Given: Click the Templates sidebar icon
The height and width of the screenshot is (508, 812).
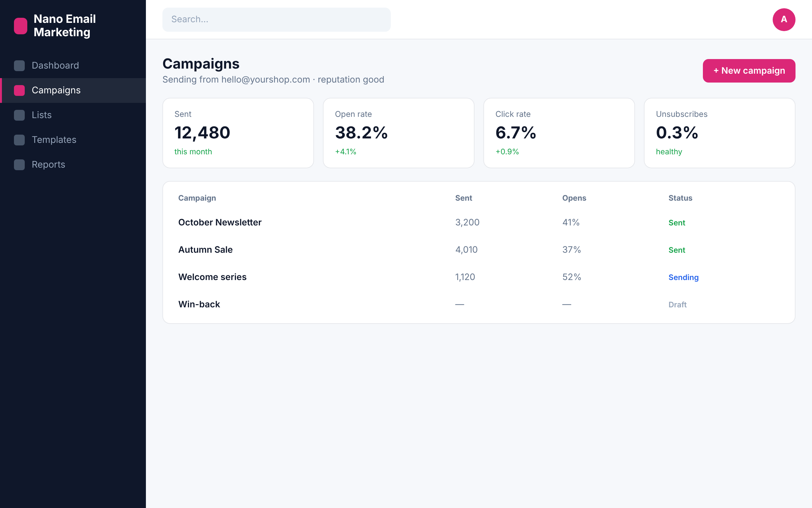Looking at the screenshot, I should click(19, 140).
